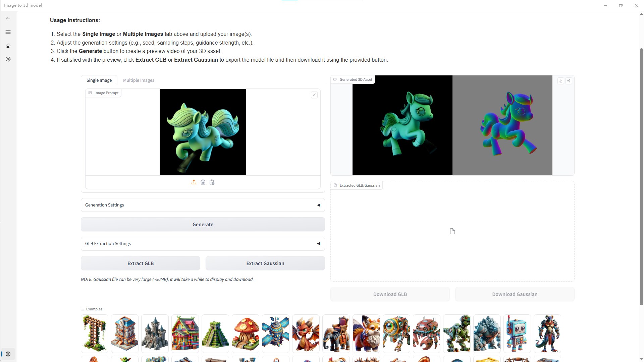Collapse the Generation Settings panel
The image size is (644, 362).
[318, 205]
